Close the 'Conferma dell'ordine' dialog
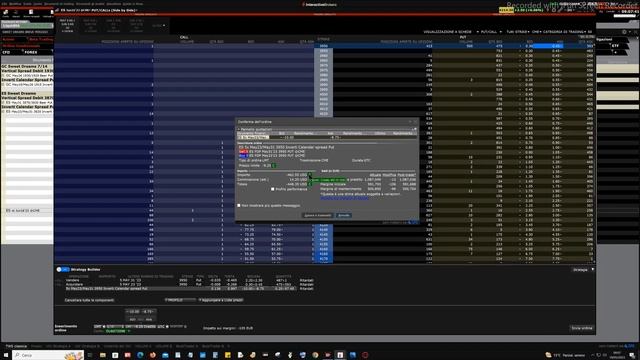The width and height of the screenshot is (640, 360). [x=416, y=122]
